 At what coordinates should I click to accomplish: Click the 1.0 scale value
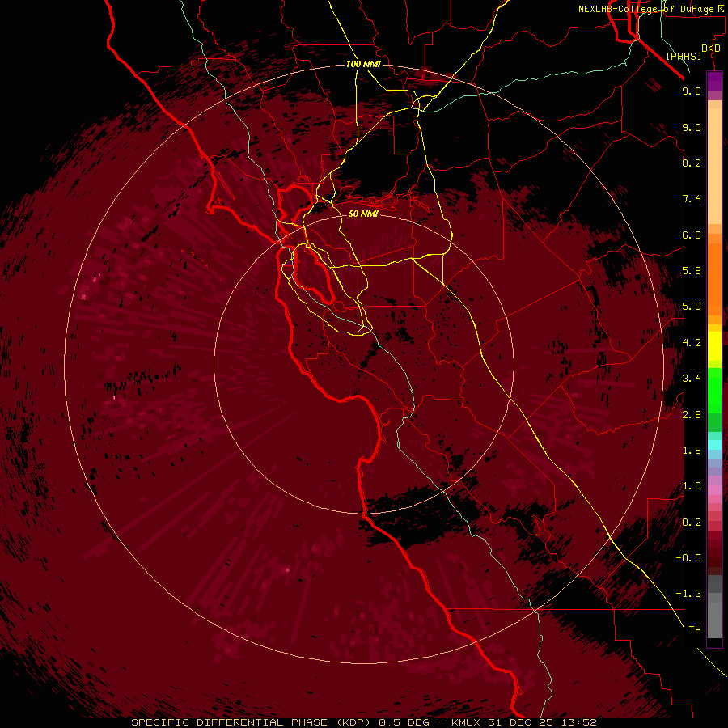[x=692, y=486]
